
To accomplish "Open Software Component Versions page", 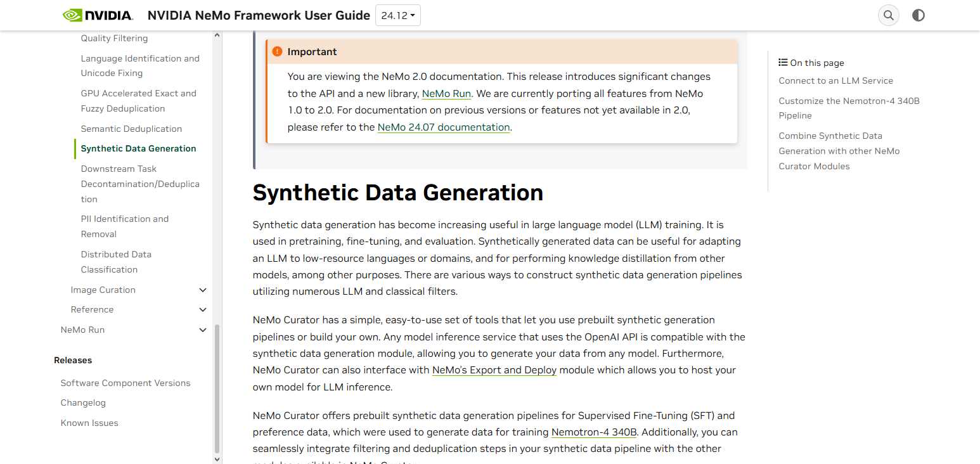I will (x=126, y=383).
